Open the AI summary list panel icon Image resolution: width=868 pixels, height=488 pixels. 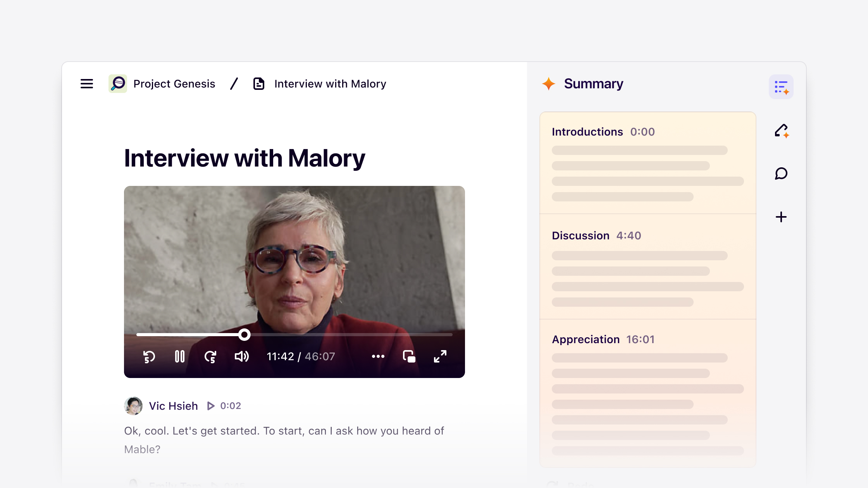781,87
